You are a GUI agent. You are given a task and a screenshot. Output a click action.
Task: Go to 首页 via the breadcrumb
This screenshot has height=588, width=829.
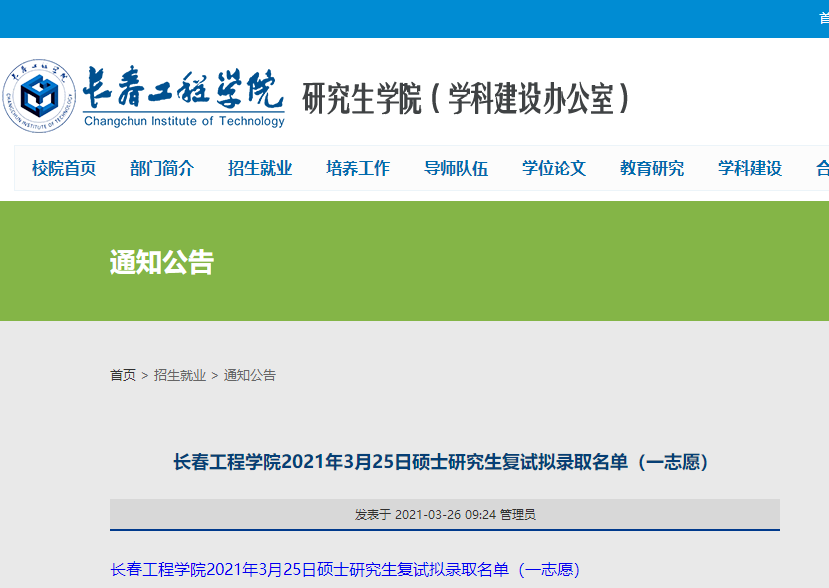123,375
